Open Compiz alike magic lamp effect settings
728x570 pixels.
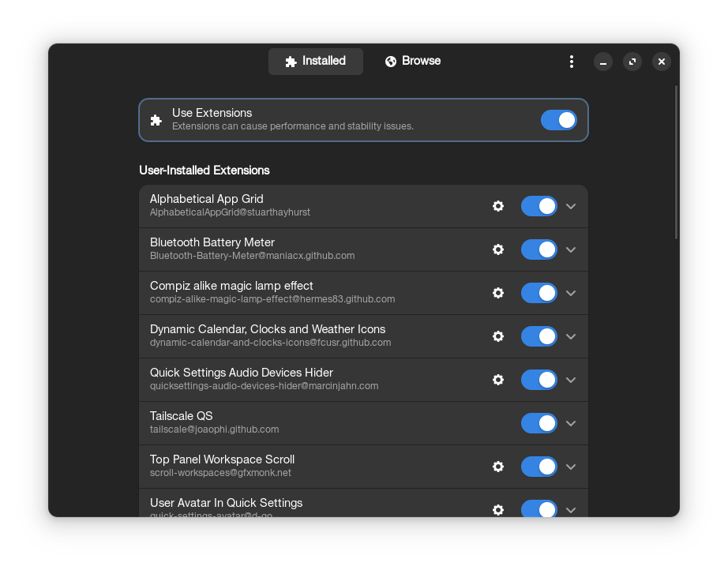(x=498, y=293)
